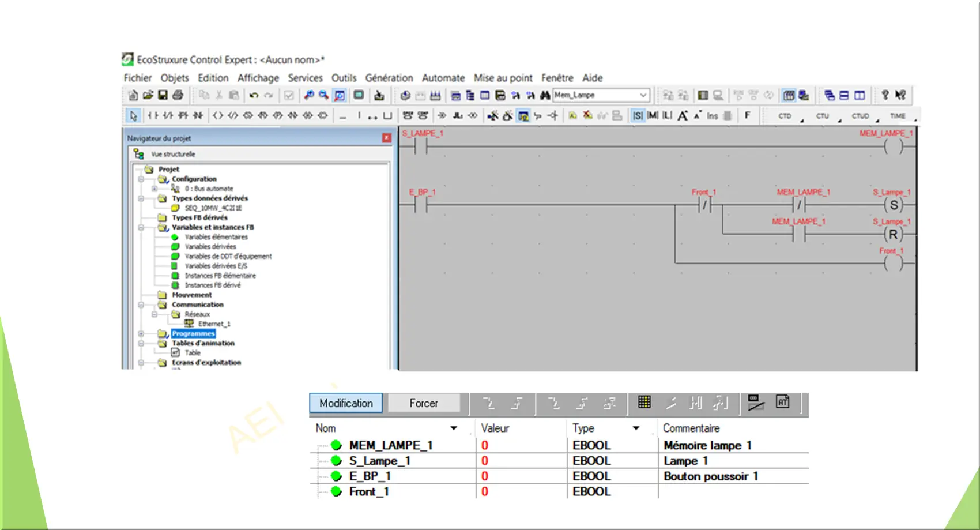Click the S_Lampe_1 reset (R) coil
This screenshot has width=980, height=530.
pos(893,234)
